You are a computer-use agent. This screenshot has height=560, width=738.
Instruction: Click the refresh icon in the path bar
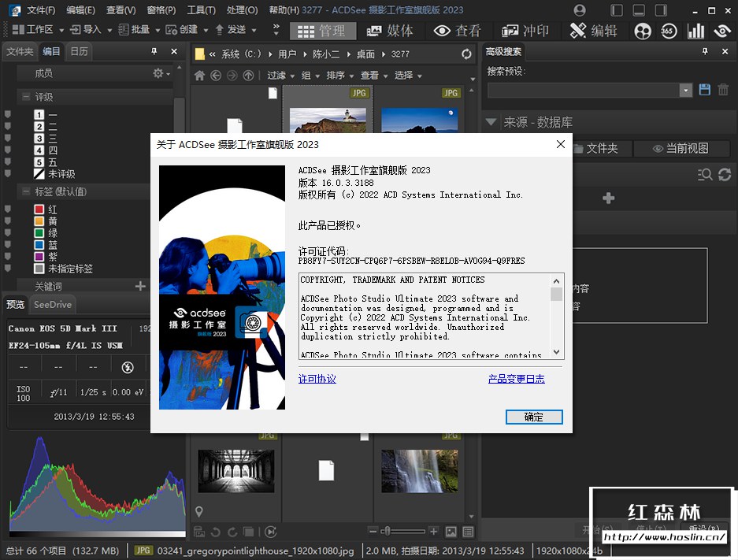click(x=467, y=54)
